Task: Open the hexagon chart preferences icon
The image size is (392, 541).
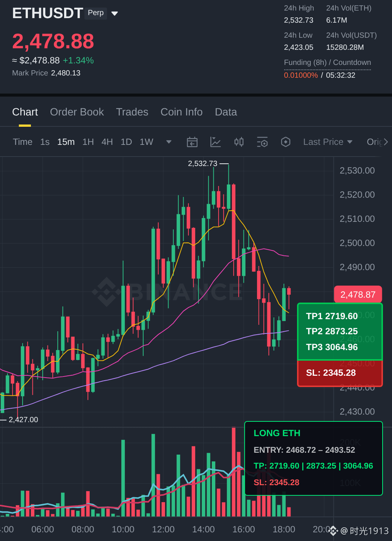Action: pyautogui.click(x=286, y=142)
